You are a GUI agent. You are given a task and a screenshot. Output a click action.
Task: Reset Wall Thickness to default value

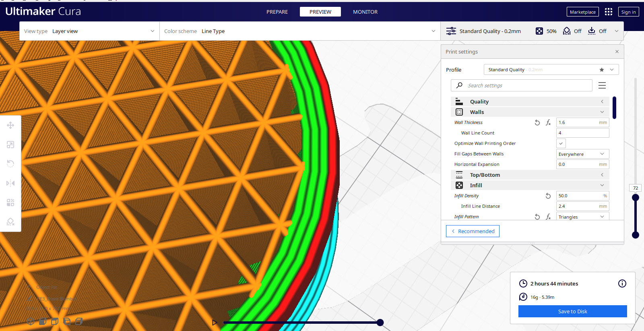(537, 122)
